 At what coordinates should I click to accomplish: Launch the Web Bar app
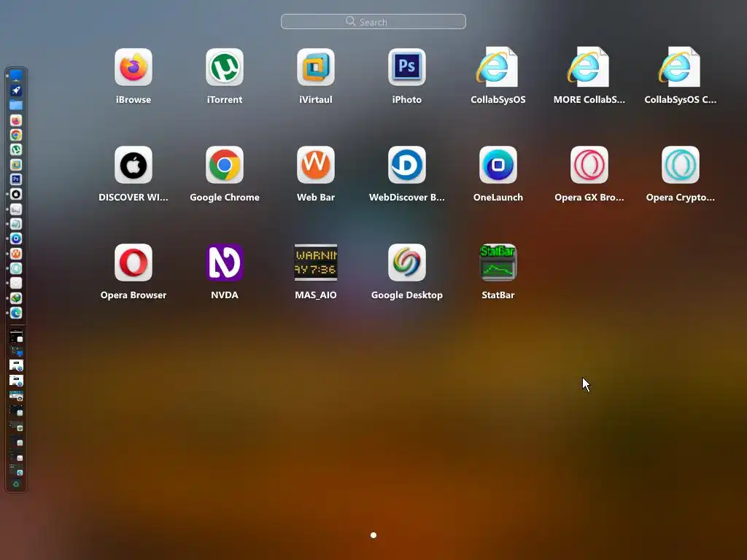point(315,165)
